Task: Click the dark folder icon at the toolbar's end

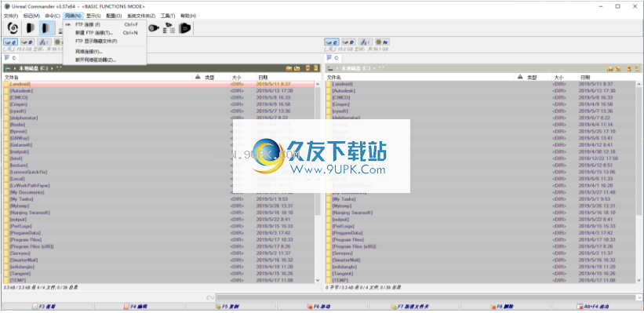Action: pos(185,28)
